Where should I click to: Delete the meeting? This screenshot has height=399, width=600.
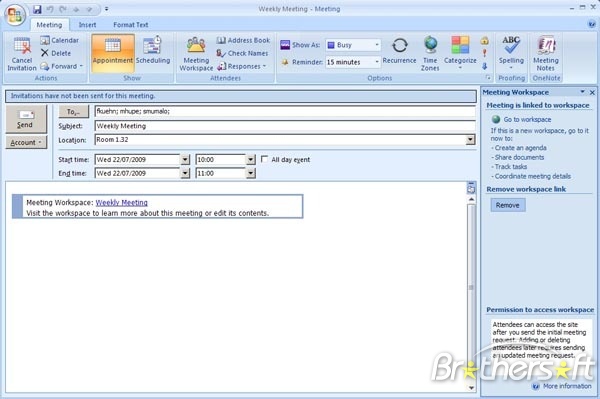56,53
